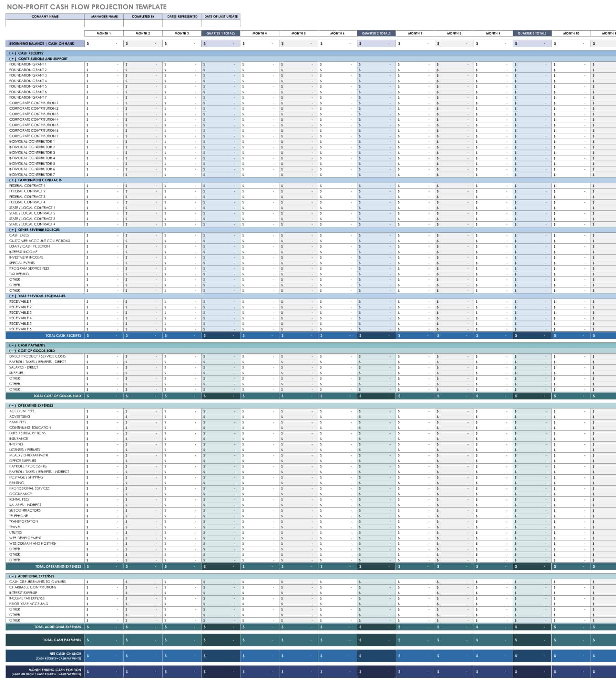Collapse the COST OF GOODS SOLD section
The height and width of the screenshot is (686, 616).
pyautogui.click(x=13, y=350)
